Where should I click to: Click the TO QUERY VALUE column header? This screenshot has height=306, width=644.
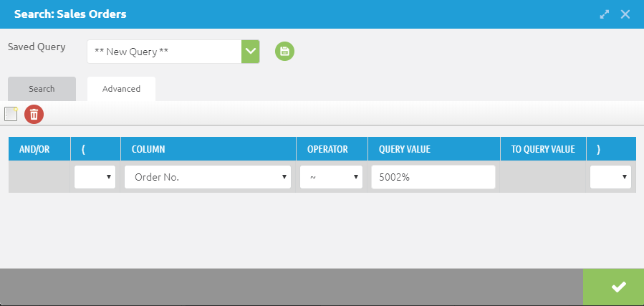pyautogui.click(x=542, y=149)
